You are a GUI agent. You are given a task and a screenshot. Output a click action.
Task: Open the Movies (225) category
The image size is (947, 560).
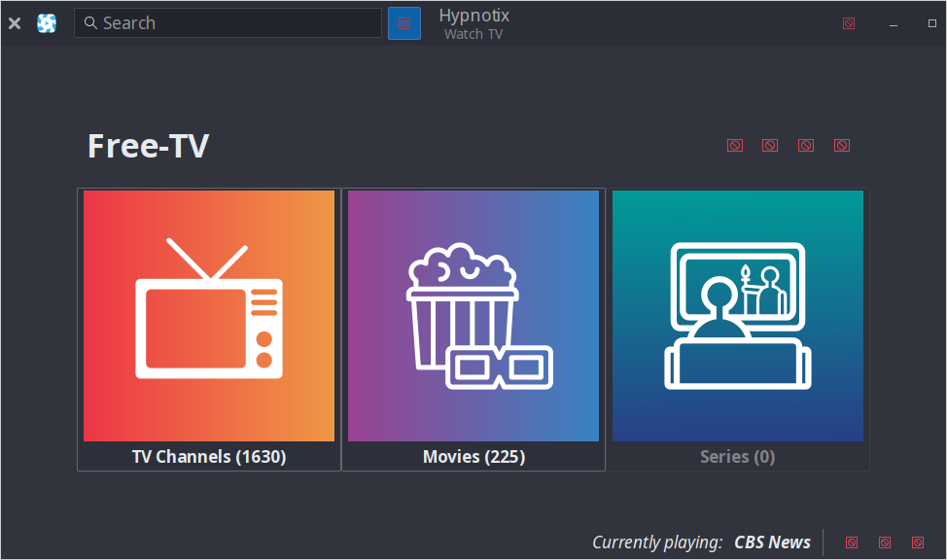(x=473, y=330)
